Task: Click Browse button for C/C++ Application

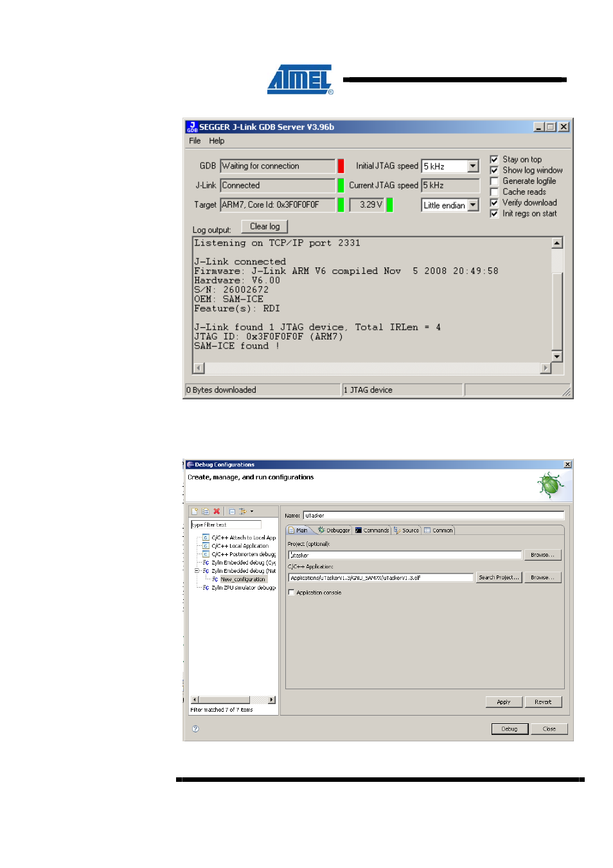Action: click(x=542, y=577)
